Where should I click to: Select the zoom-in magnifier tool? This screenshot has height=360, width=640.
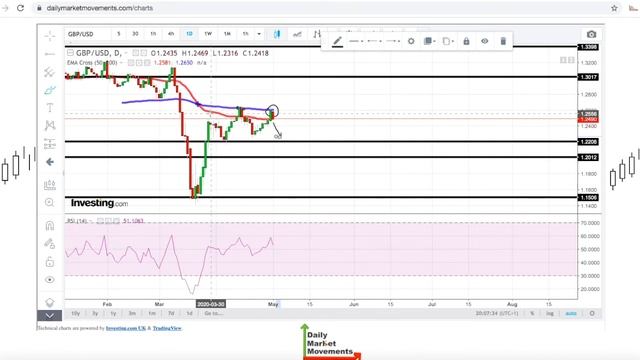(x=50, y=202)
